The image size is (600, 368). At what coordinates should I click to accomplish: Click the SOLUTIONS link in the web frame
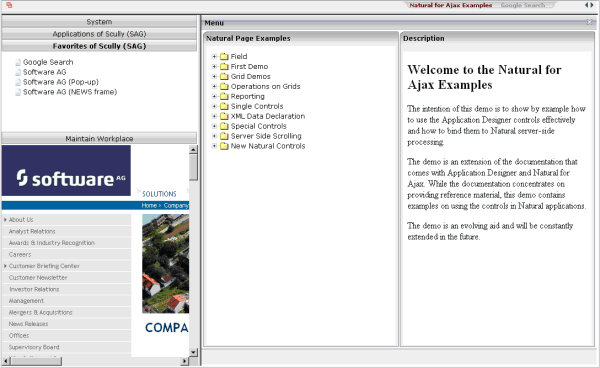pyautogui.click(x=159, y=194)
